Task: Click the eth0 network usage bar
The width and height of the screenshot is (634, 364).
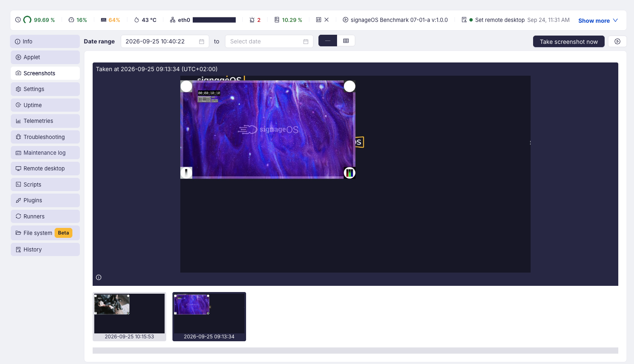Action: [x=214, y=20]
